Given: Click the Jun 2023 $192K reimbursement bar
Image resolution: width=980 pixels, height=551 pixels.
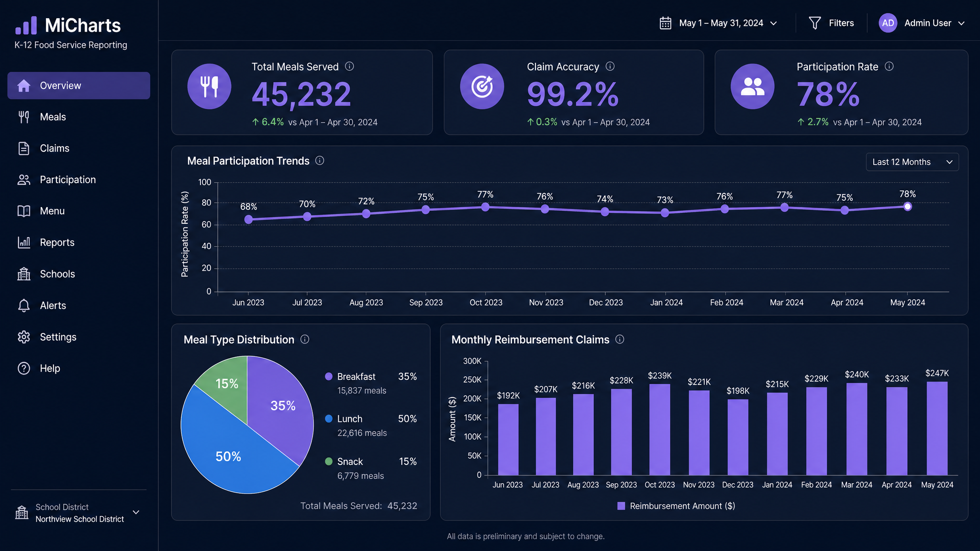Looking at the screenshot, I should pyautogui.click(x=508, y=440).
